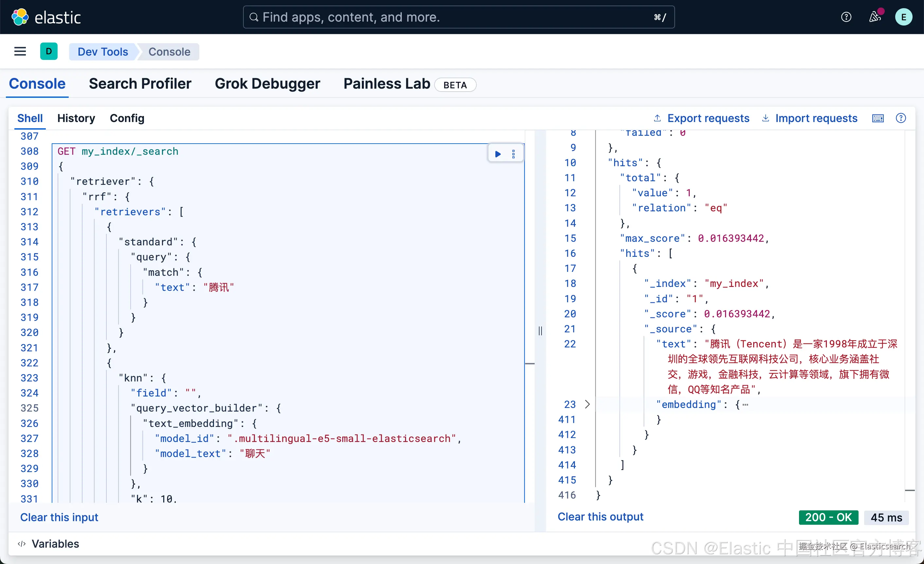Open request options three-dot menu

(513, 154)
